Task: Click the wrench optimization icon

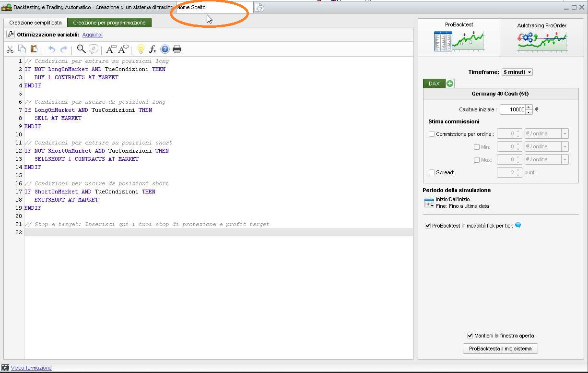Action: pyautogui.click(x=11, y=35)
